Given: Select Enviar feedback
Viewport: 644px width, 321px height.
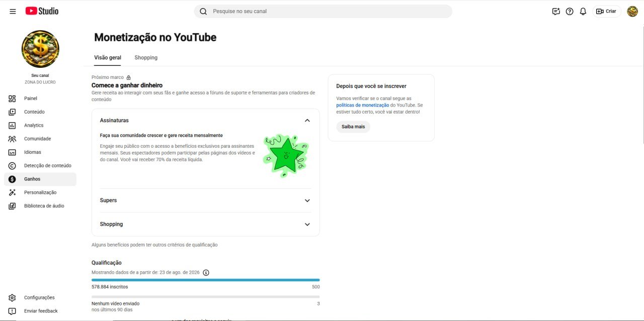Looking at the screenshot, I should pos(40,311).
